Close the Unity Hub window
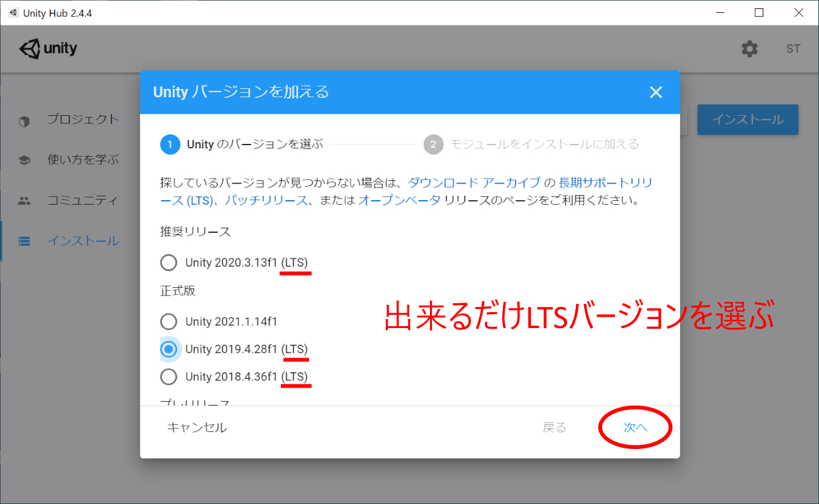 pos(799,13)
